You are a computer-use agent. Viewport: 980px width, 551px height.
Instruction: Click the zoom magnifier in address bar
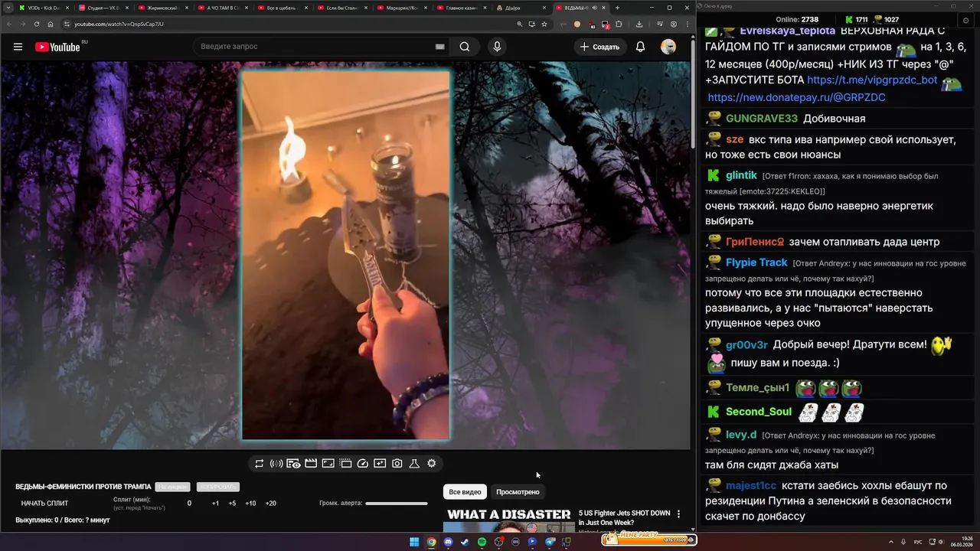click(x=520, y=24)
